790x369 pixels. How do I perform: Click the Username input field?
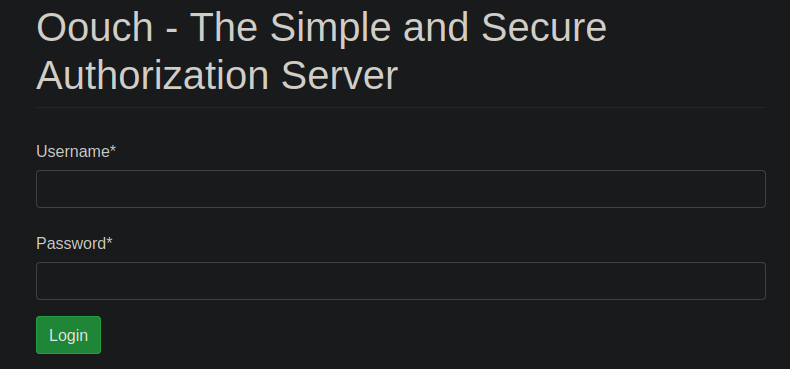click(401, 189)
